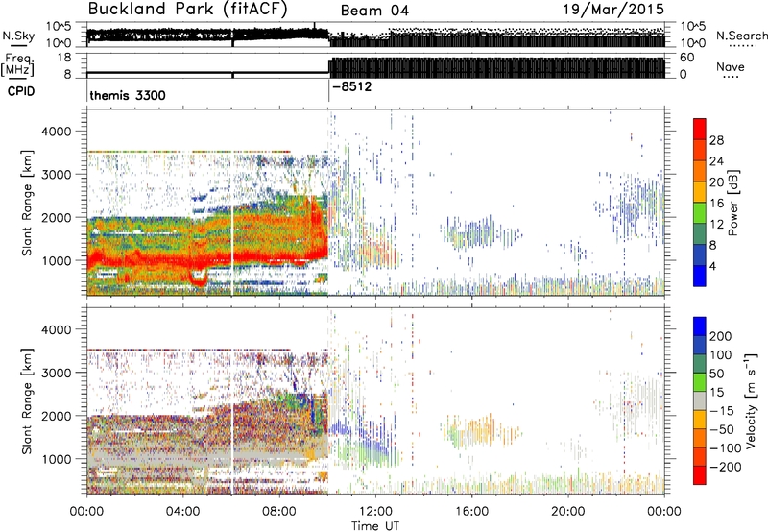Viewport: 768px width, 532px height.
Task: Click the Nave legend label
Action: pyautogui.click(x=731, y=66)
